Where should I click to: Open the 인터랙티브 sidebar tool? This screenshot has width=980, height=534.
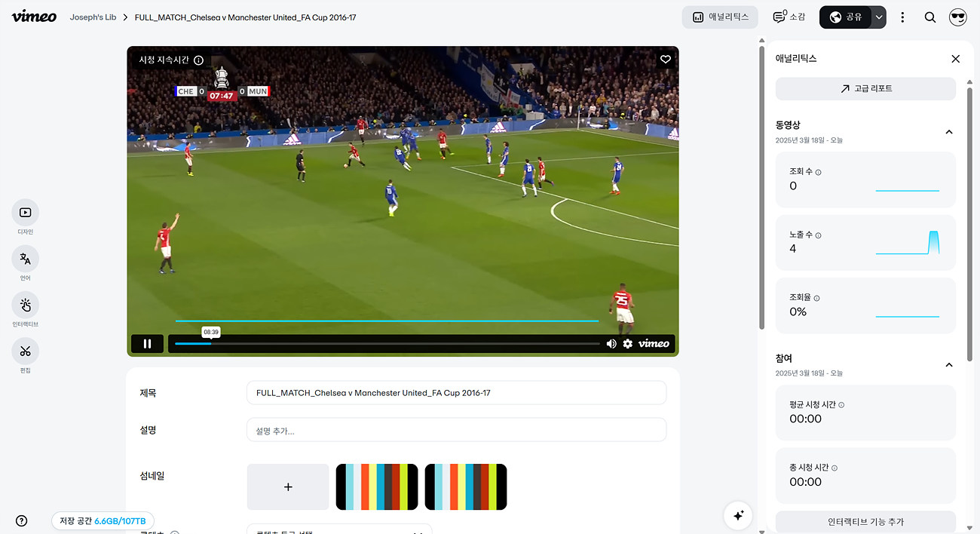(x=25, y=305)
